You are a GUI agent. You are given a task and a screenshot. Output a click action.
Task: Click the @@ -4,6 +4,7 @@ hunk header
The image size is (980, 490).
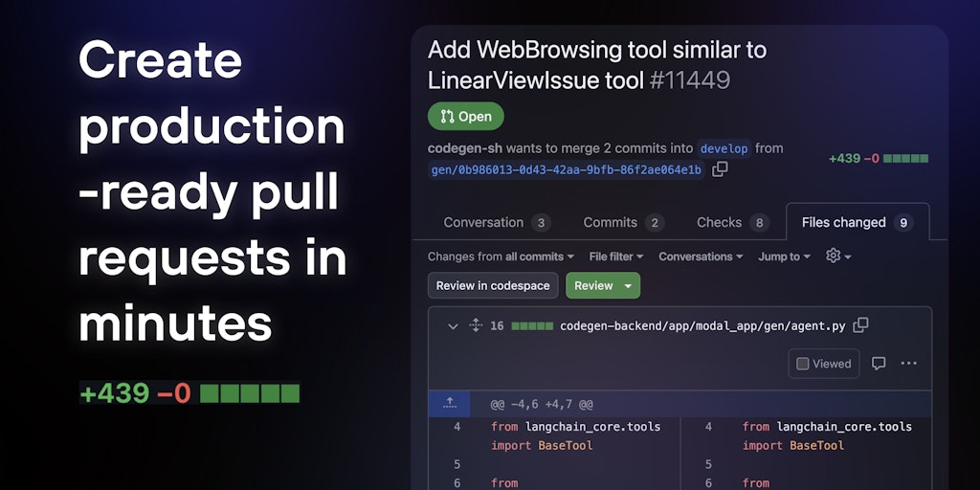coord(542,405)
